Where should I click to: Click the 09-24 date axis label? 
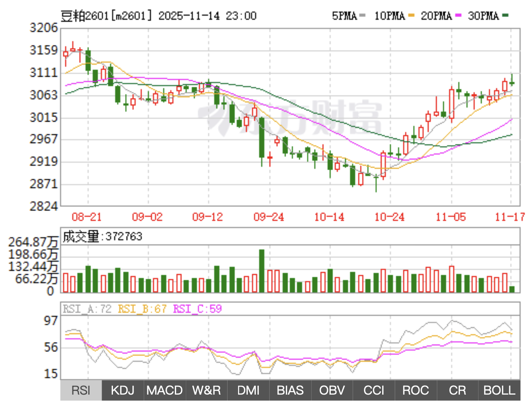(268, 217)
